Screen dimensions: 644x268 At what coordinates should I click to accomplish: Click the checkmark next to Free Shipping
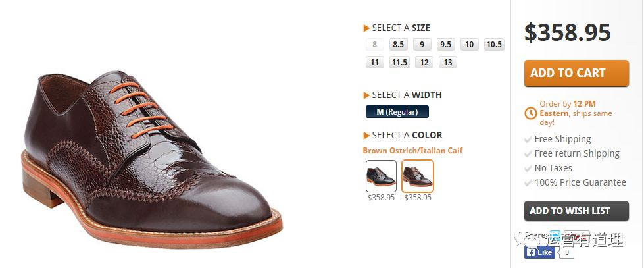tap(528, 140)
